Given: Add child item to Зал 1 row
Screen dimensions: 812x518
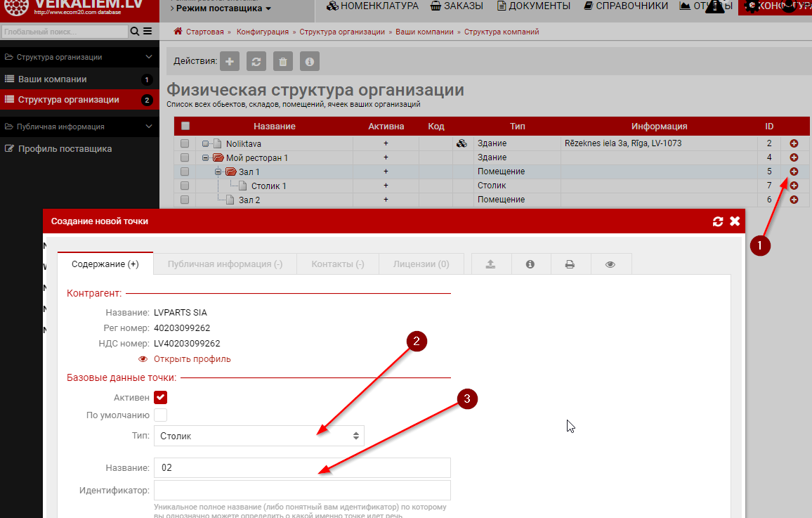Looking at the screenshot, I should point(794,171).
